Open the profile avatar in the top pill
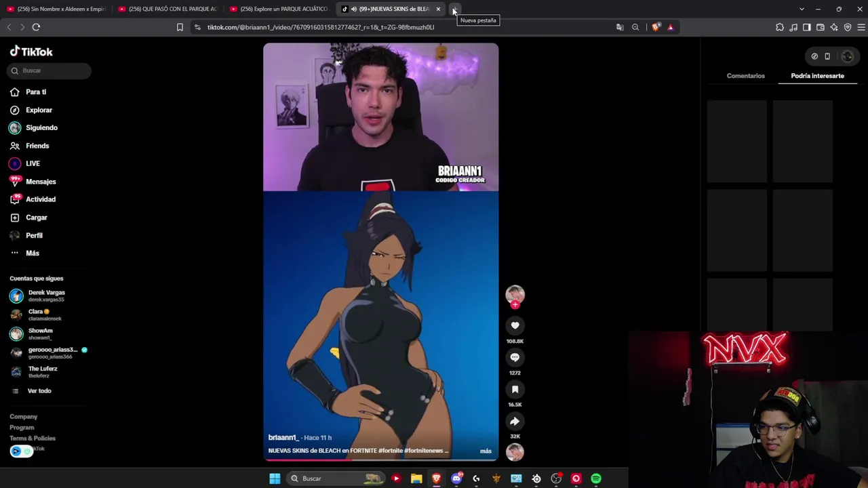 click(x=847, y=56)
